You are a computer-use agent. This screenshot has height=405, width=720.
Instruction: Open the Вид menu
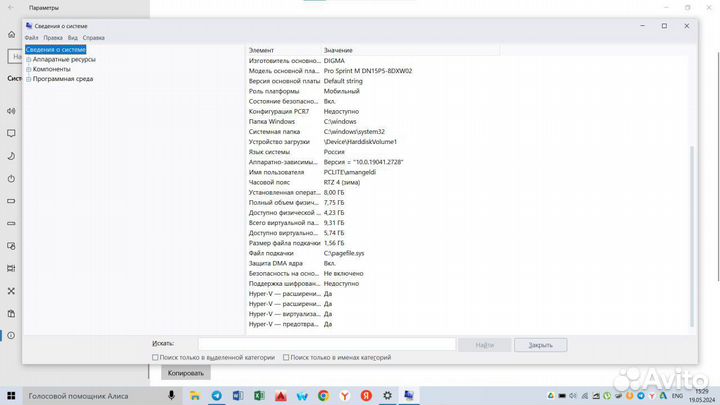point(72,38)
